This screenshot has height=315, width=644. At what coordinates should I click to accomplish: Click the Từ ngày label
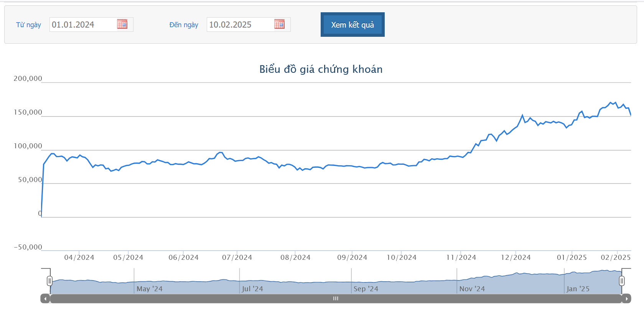[28, 25]
